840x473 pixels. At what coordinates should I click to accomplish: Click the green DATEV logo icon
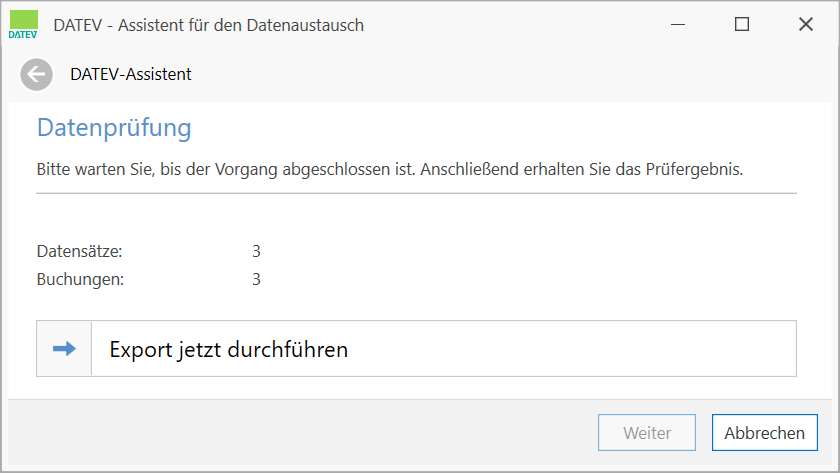point(23,24)
